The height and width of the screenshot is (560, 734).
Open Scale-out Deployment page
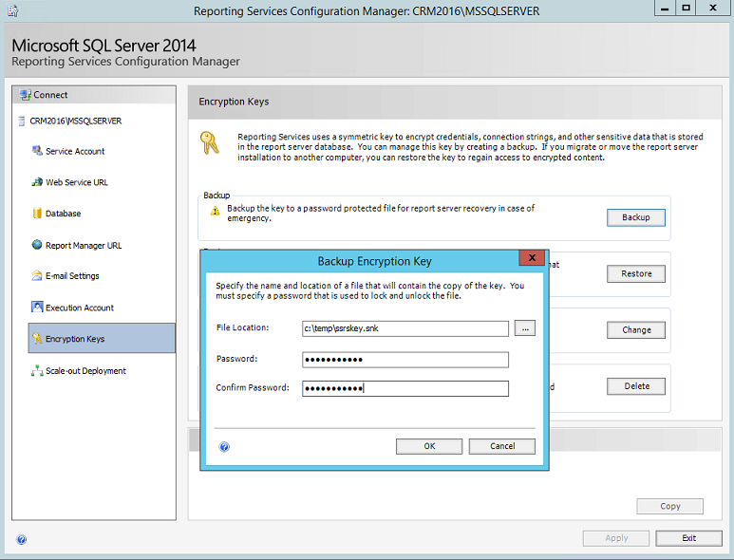(85, 371)
